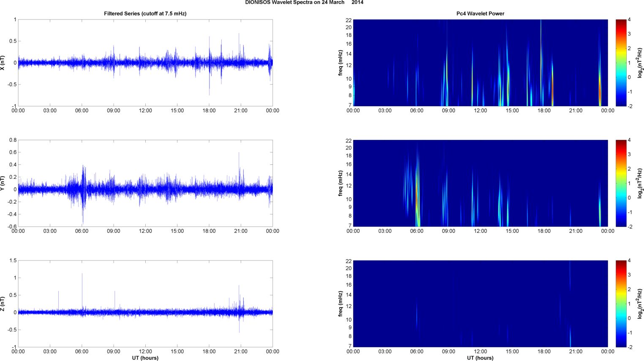644x361 pixels.
Task: Click 18:00 tick under Z wavelet spectrum
Action: (x=544, y=352)
